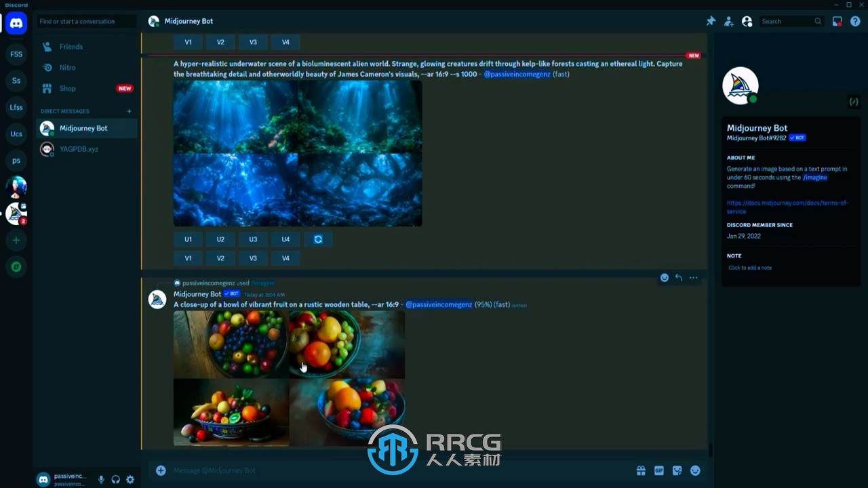Click Midjourney Bot title in chat header

pos(189,22)
